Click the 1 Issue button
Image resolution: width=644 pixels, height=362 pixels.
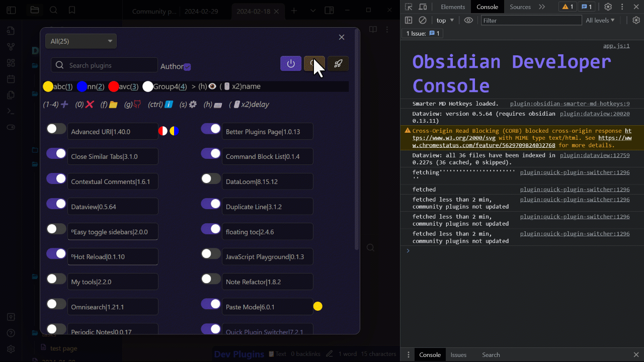click(x=423, y=33)
